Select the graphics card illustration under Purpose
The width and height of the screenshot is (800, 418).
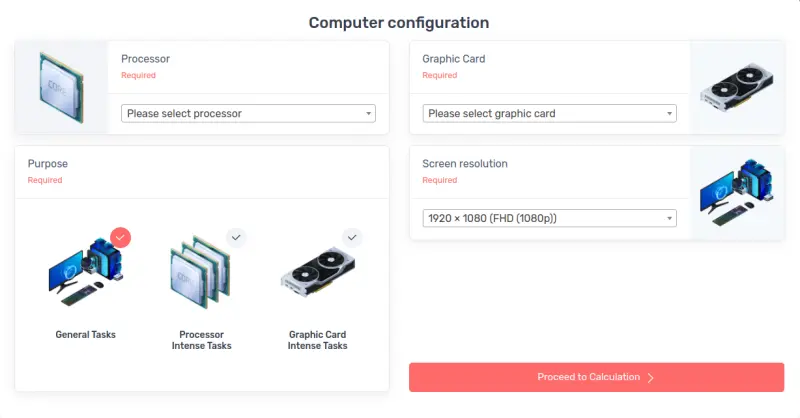(x=317, y=272)
